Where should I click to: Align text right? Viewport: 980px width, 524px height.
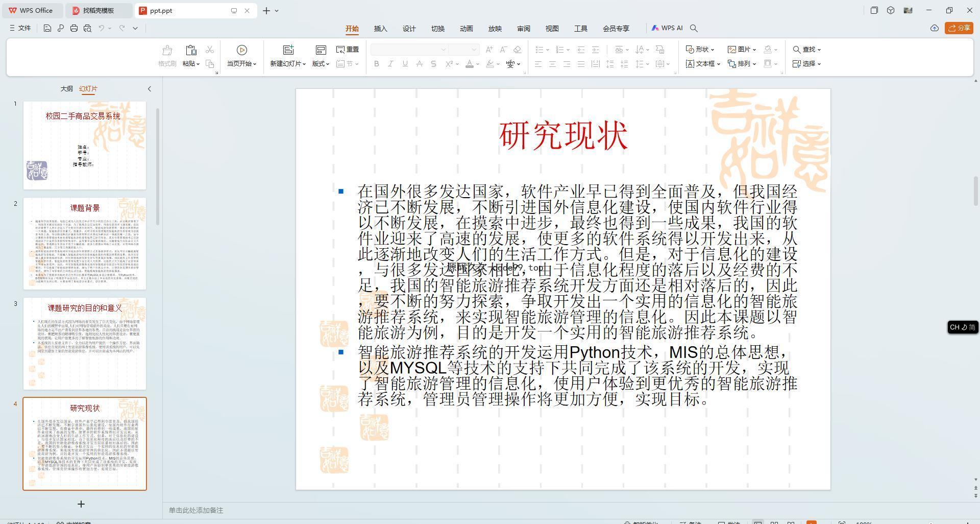pos(567,64)
